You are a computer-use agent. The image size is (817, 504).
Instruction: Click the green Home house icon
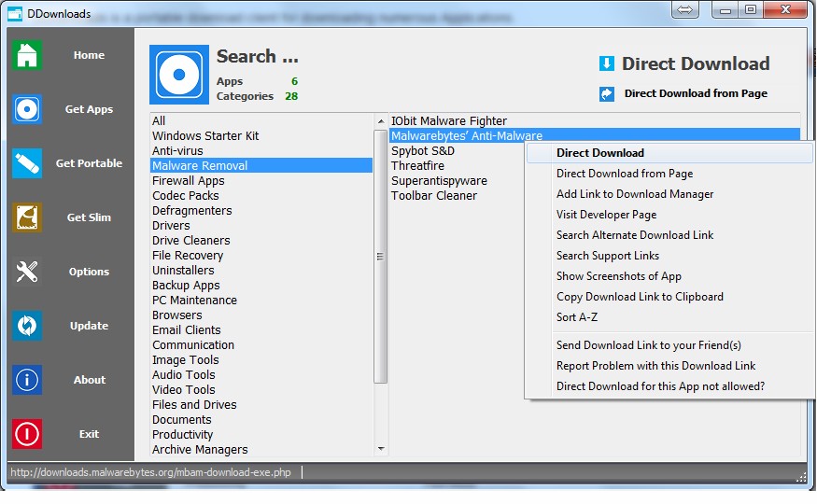[26, 55]
